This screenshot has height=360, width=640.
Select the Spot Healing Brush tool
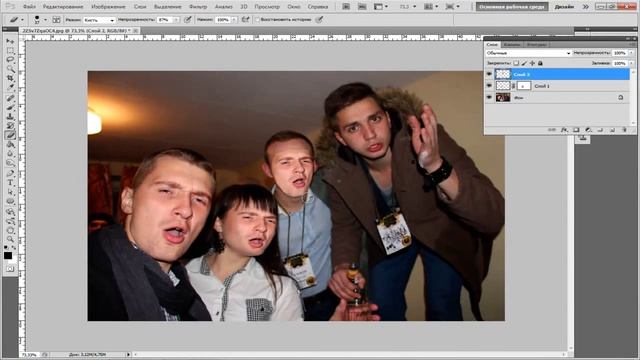(x=10, y=98)
